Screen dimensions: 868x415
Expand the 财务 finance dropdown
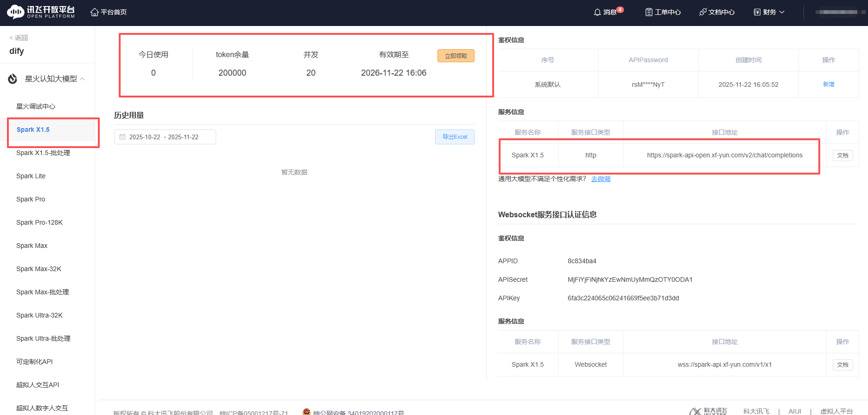(769, 12)
